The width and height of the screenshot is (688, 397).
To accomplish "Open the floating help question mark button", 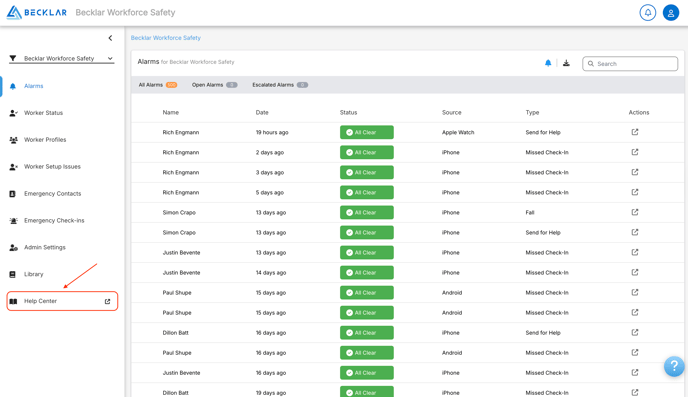I will 674,366.
